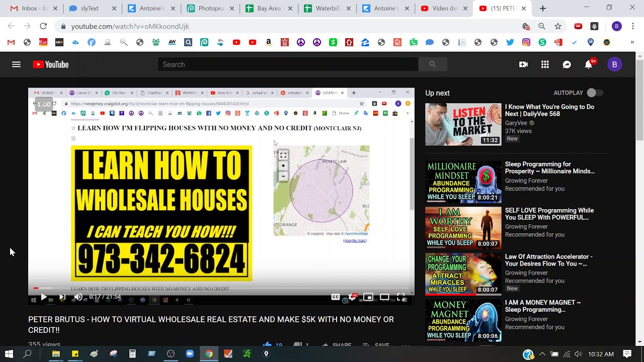Open Windows taskbar search
644x362 pixels.
[28, 354]
